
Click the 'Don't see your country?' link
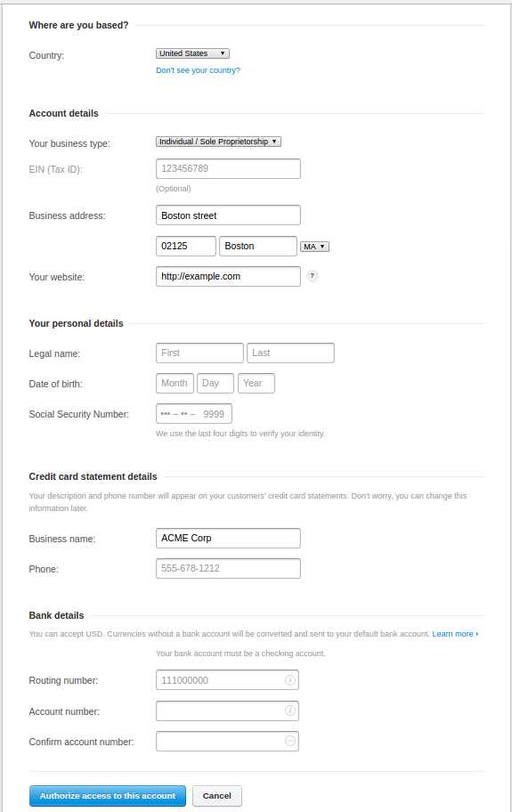[199, 70]
